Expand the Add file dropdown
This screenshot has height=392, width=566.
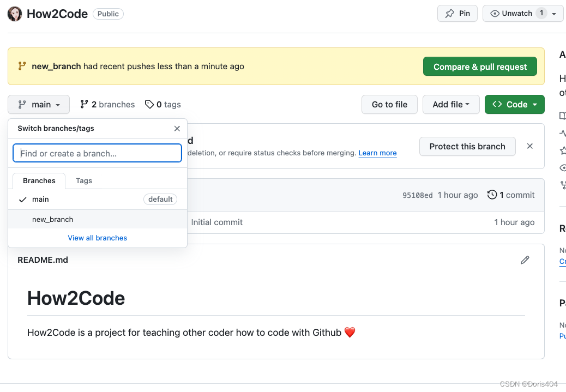click(451, 105)
